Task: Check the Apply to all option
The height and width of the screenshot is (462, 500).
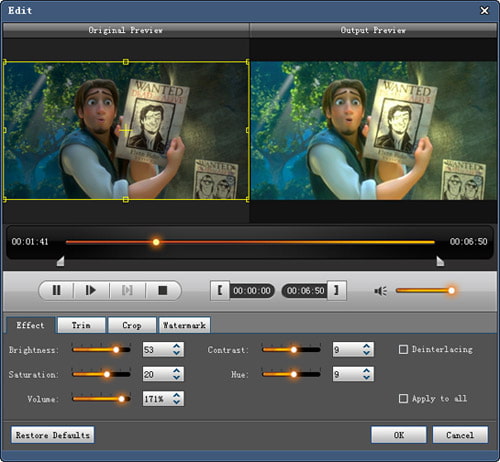Action: [403, 398]
